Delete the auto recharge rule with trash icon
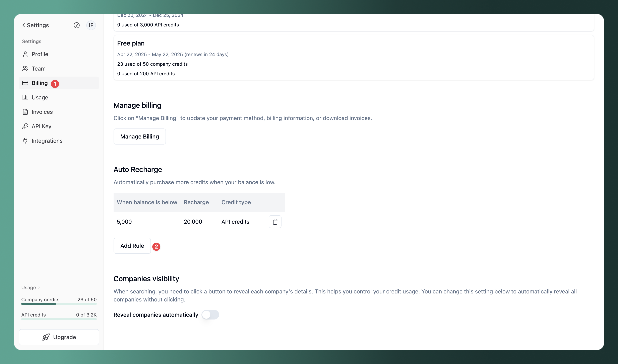This screenshot has height=364, width=618. pos(275,221)
